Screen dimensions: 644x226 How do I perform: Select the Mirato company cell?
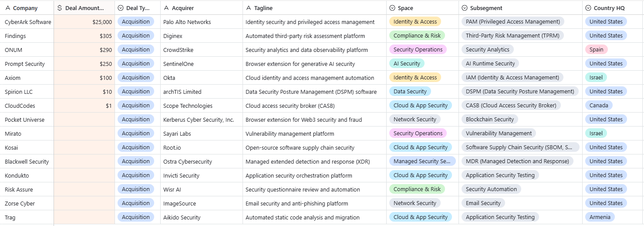pyautogui.click(x=27, y=134)
